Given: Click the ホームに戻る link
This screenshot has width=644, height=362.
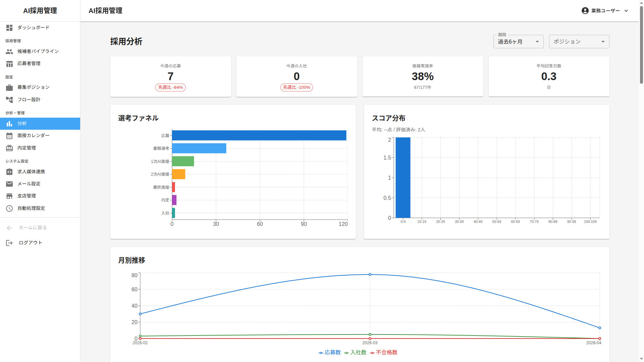Looking at the screenshot, I should 33,228.
